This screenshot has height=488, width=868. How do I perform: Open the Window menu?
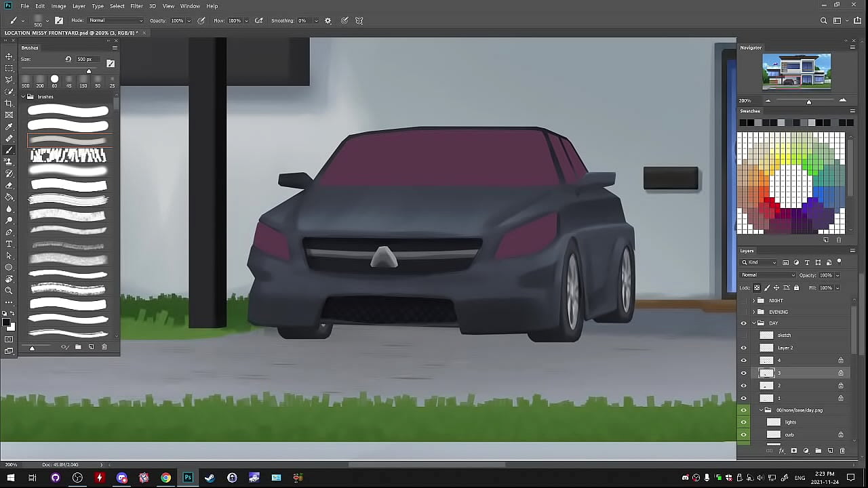tap(190, 6)
